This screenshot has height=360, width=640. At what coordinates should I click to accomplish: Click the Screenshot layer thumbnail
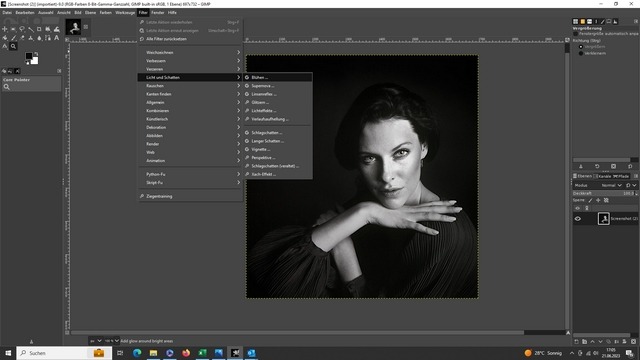click(x=603, y=219)
